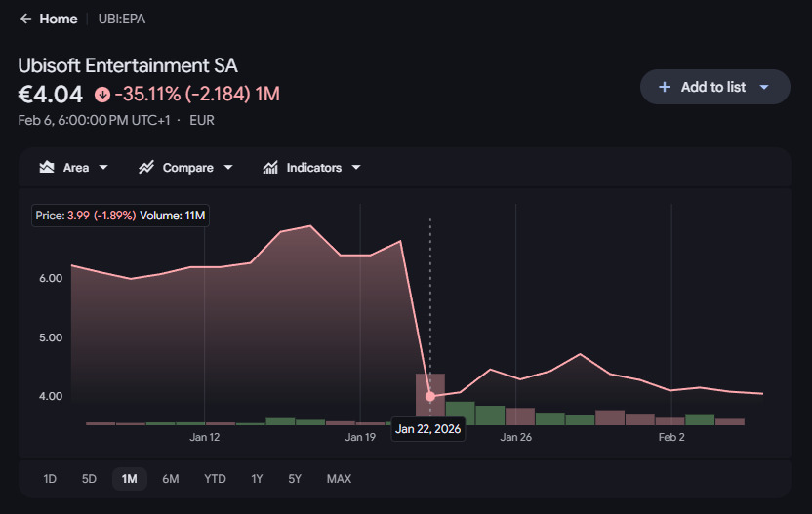Switch to the 5D time range

point(89,479)
